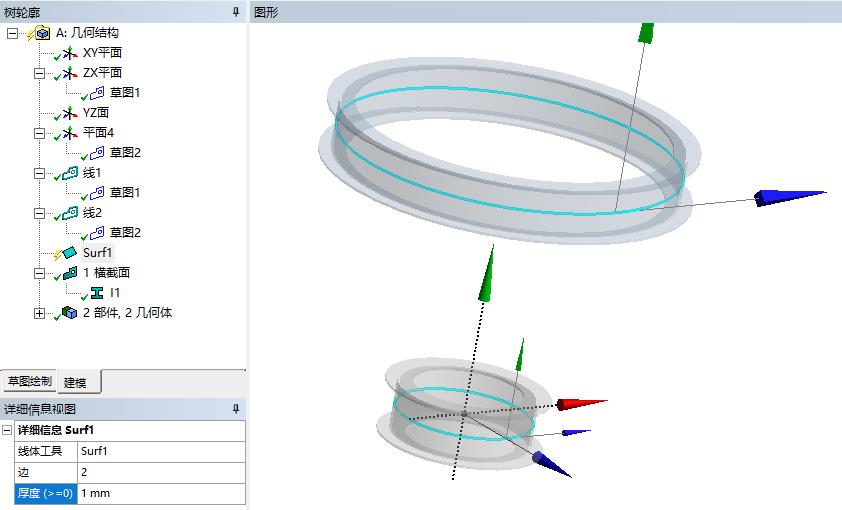Collapse the 详细信息 Surf1 details group
Screen dimensions: 842x510
(x=8, y=430)
